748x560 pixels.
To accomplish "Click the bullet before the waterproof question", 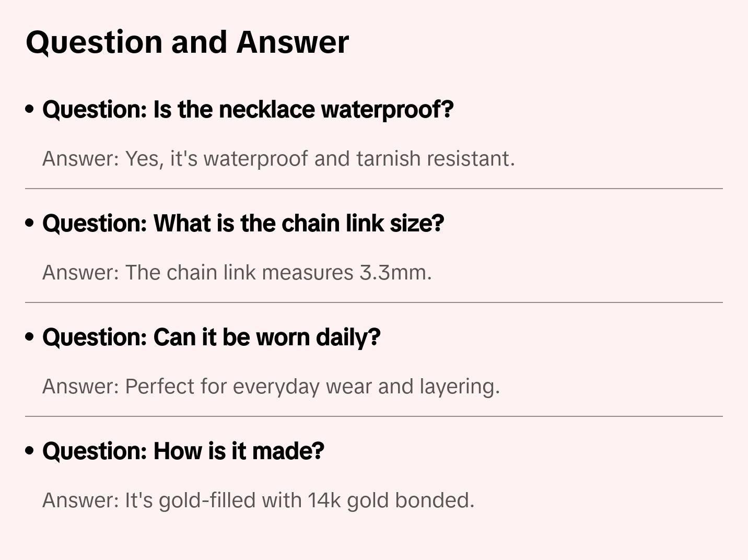I will pos(30,110).
